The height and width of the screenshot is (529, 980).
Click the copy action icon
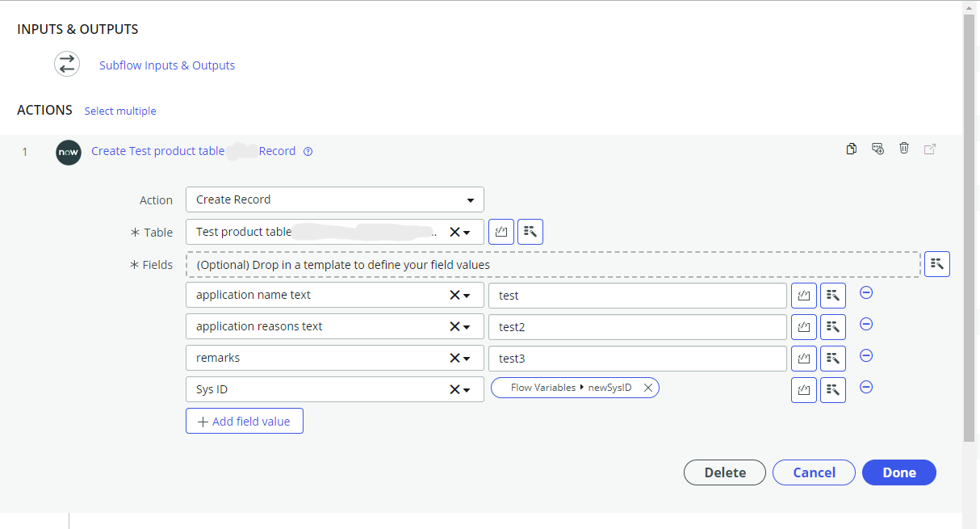point(851,149)
